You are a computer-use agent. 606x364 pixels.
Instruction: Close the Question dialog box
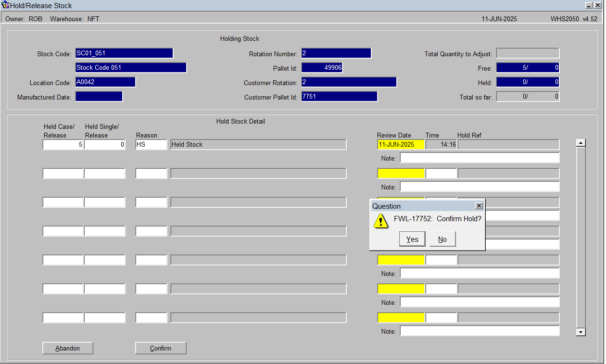click(479, 206)
